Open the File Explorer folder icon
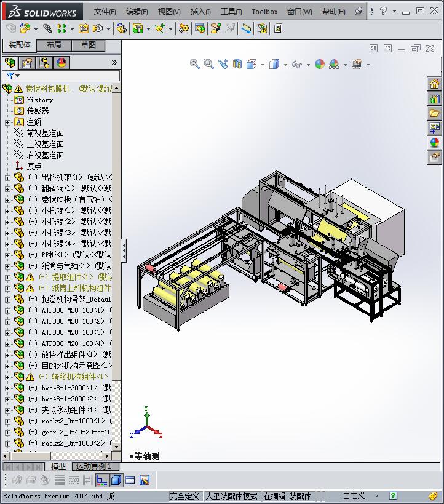Image resolution: width=444 pixels, height=504 pixels. [x=434, y=113]
